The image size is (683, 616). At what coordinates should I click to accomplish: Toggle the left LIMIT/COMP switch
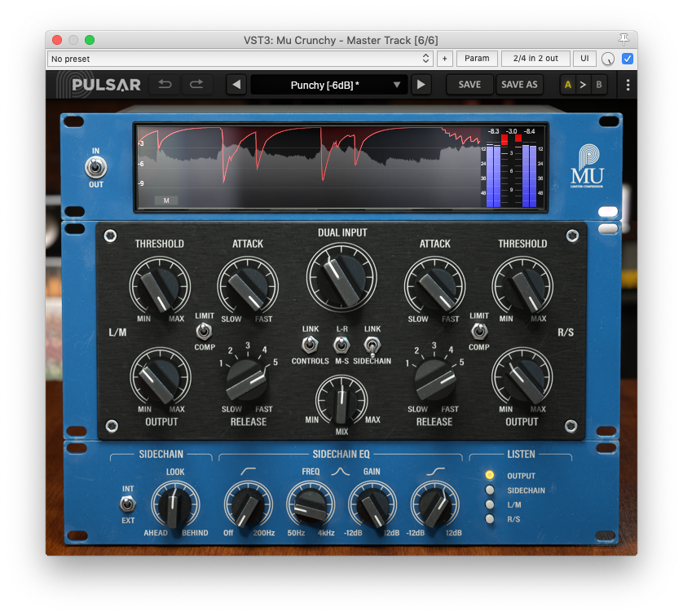pyautogui.click(x=204, y=332)
